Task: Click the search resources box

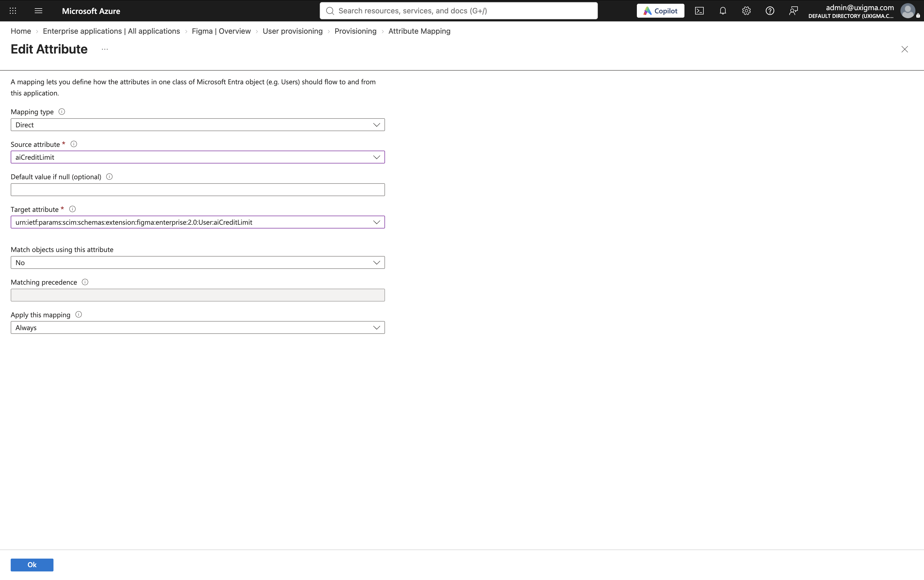Action: (x=458, y=11)
